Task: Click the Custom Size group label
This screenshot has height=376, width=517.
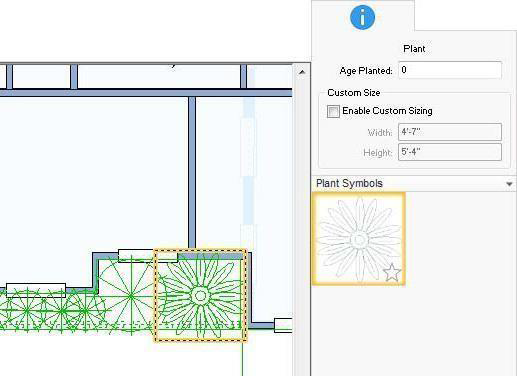Action: coord(354,93)
